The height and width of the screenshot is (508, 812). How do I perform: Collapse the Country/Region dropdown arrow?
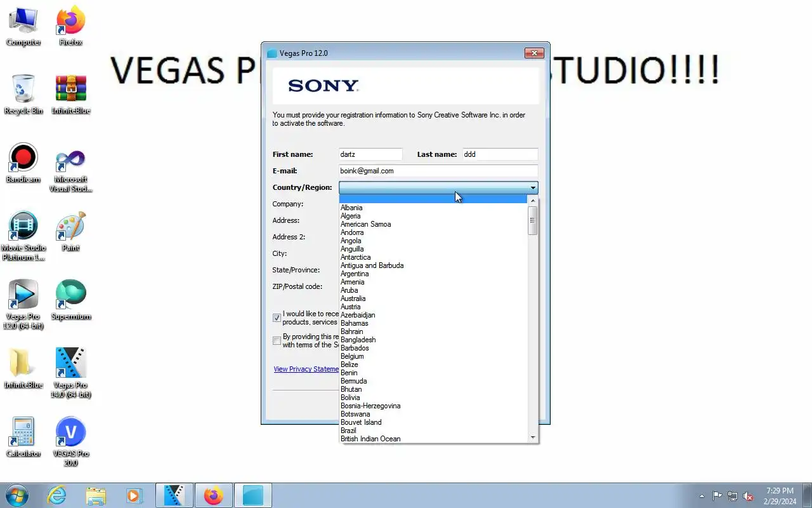point(533,187)
